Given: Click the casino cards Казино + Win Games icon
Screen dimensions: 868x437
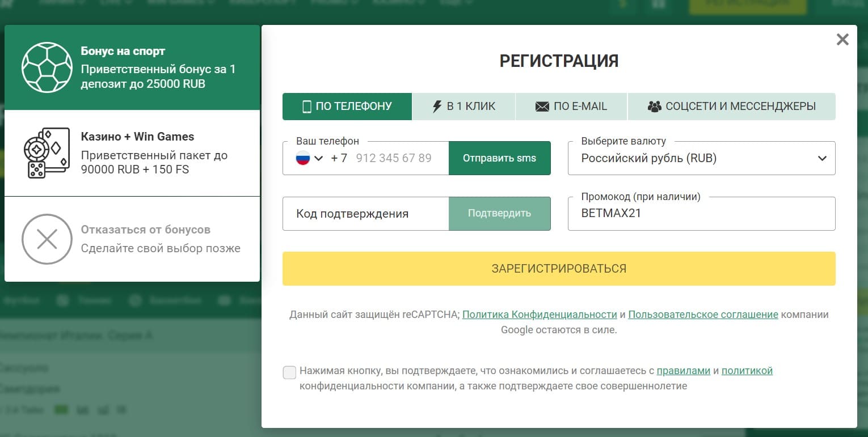Looking at the screenshot, I should click(x=48, y=152).
